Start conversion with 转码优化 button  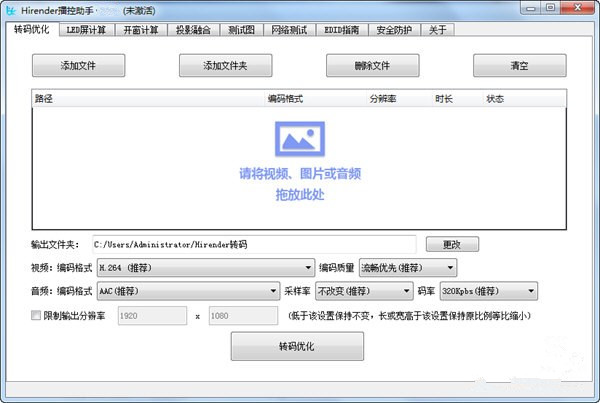297,346
